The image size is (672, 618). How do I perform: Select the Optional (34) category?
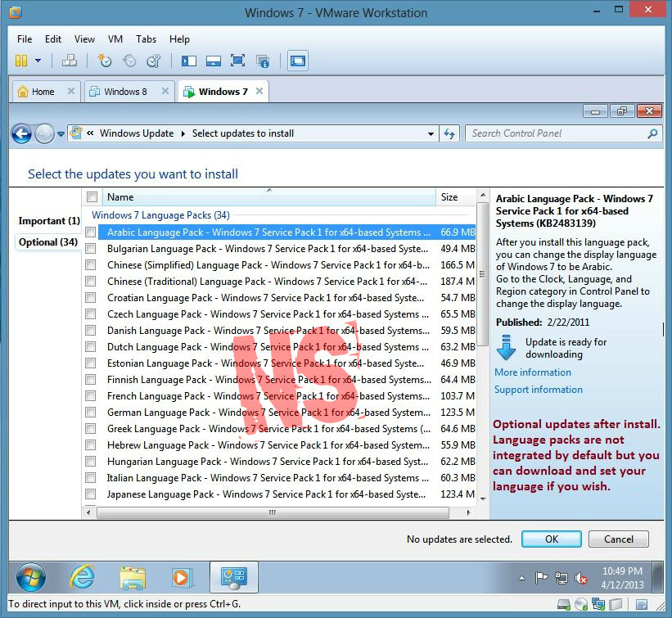tap(48, 242)
